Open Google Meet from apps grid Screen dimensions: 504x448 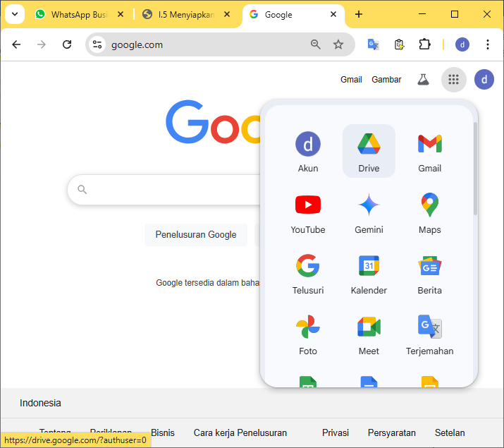[369, 333]
